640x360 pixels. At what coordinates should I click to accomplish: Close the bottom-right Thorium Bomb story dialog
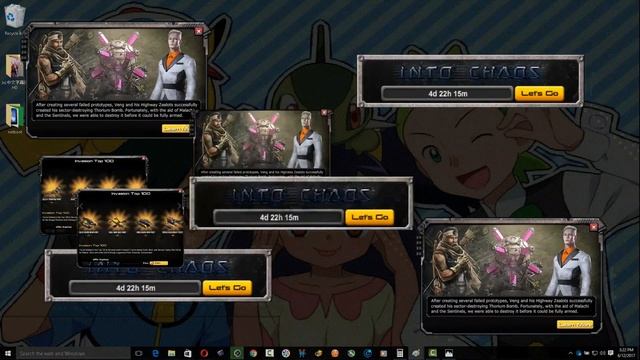[x=593, y=227]
